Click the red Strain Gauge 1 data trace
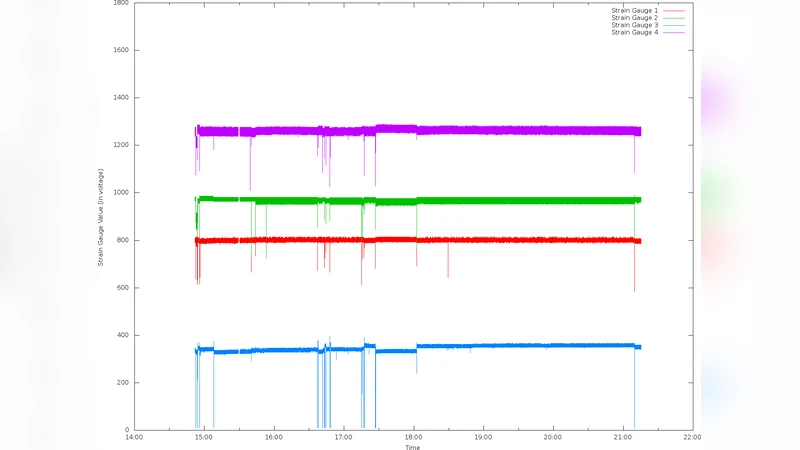 500,240
